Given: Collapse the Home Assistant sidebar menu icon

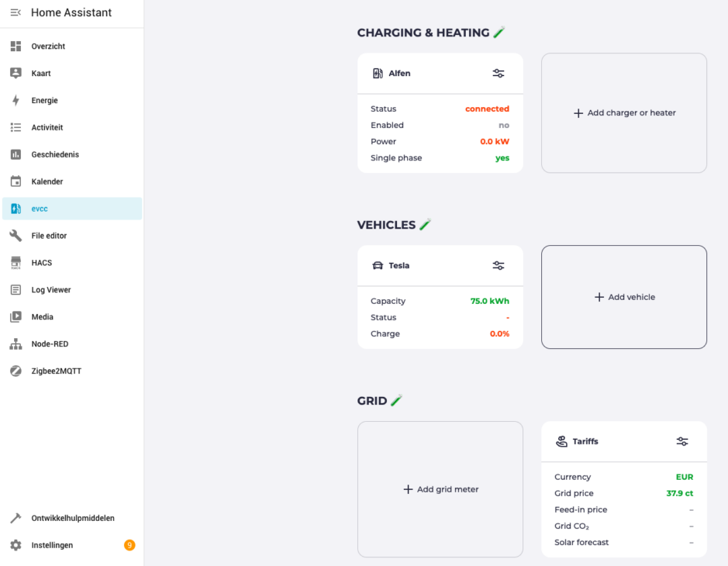Looking at the screenshot, I should 16,13.
